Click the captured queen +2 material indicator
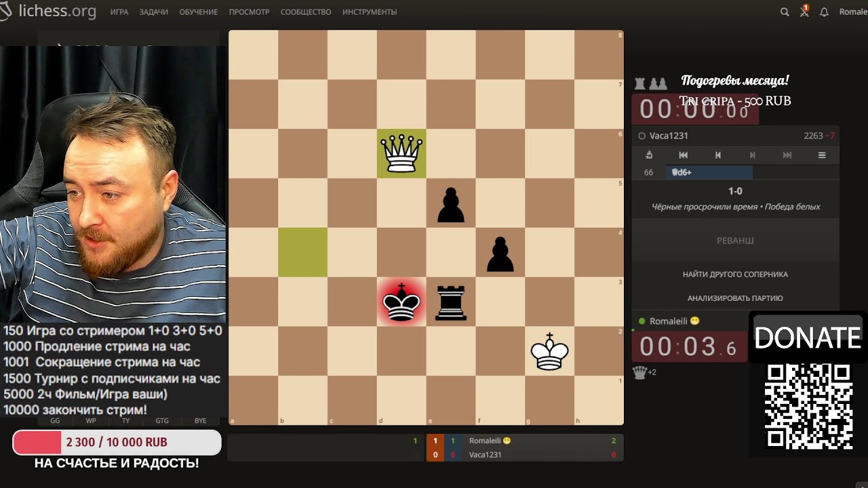Screen dimensions: 868x488 coord(645,372)
